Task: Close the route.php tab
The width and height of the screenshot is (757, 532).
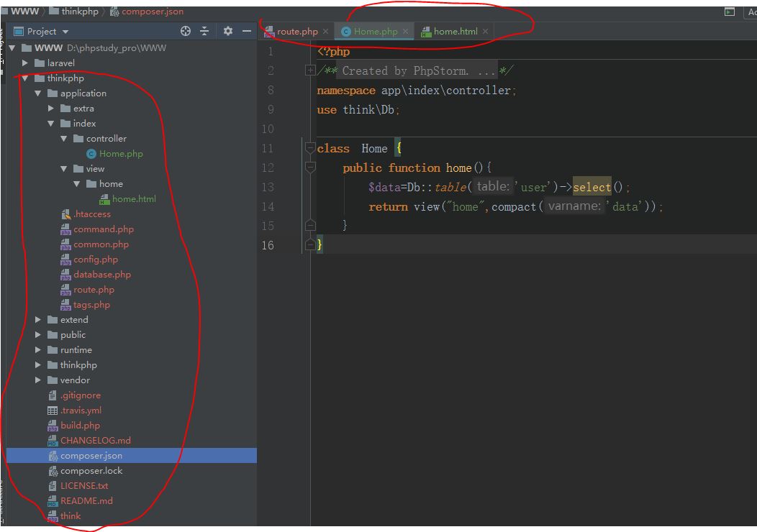Action: 326,32
